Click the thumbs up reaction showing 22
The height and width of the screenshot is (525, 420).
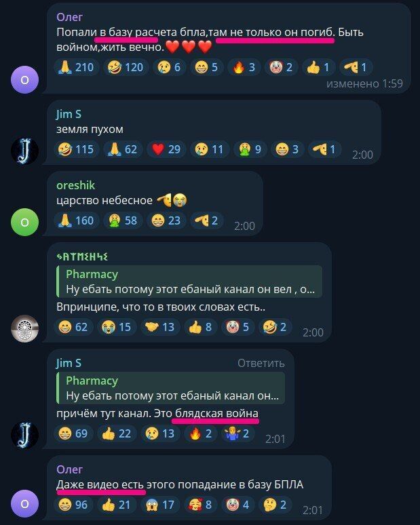click(x=117, y=433)
